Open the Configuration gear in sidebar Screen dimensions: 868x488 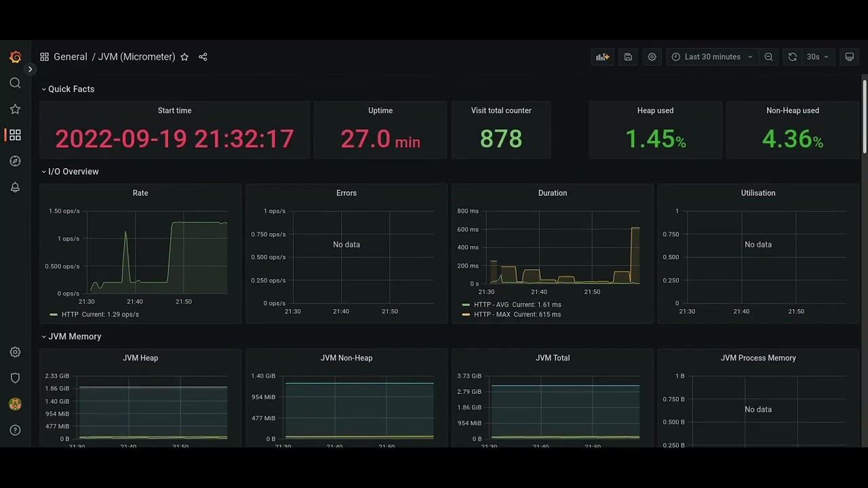pyautogui.click(x=15, y=352)
